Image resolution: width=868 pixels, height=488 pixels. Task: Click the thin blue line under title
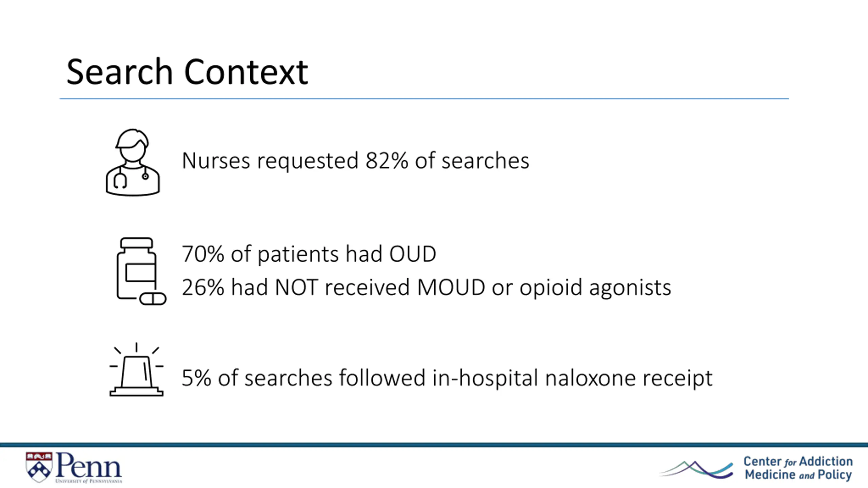point(424,99)
